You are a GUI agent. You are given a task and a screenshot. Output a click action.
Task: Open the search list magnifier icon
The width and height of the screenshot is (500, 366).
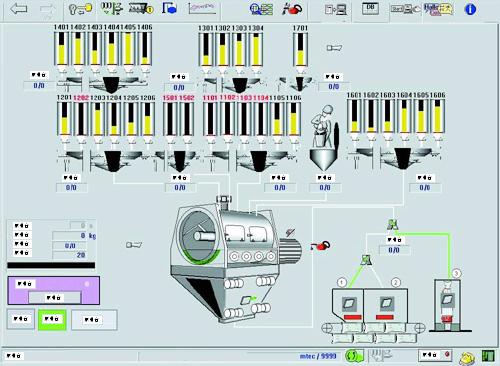click(x=261, y=9)
